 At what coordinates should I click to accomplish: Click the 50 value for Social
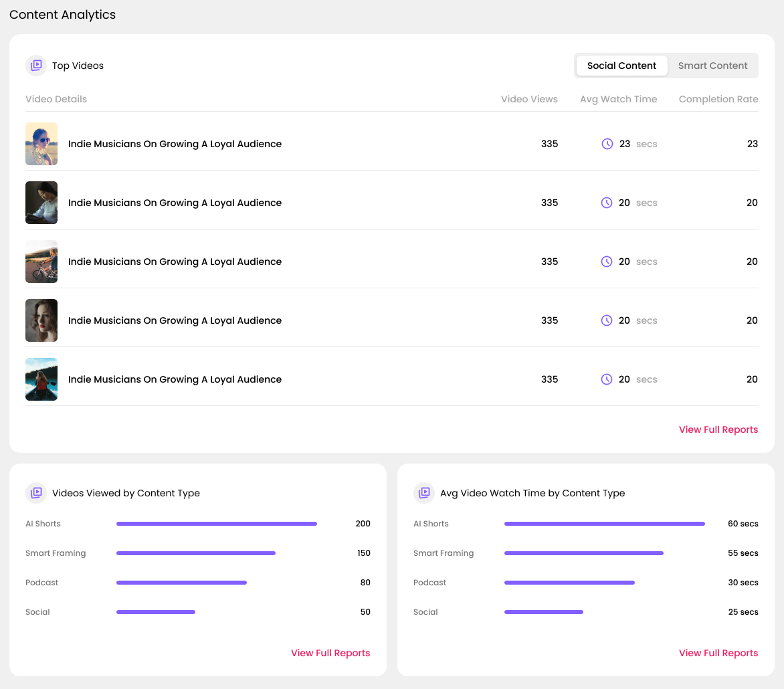(x=365, y=612)
